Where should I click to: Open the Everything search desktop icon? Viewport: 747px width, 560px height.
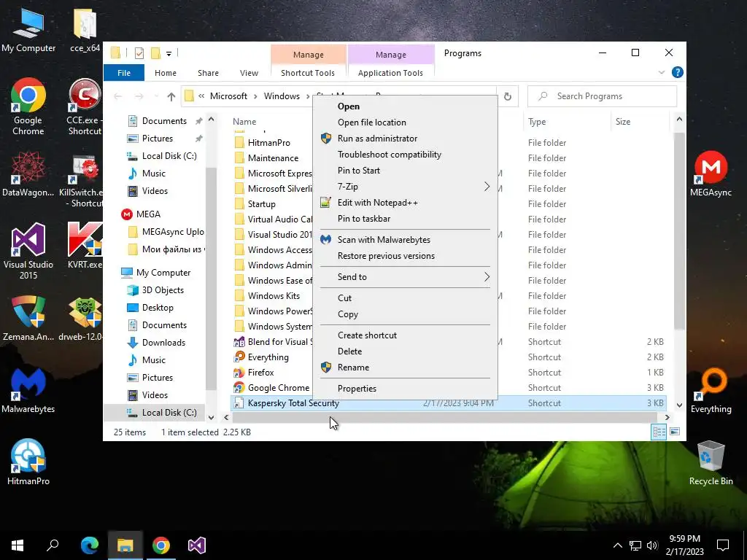(x=711, y=391)
